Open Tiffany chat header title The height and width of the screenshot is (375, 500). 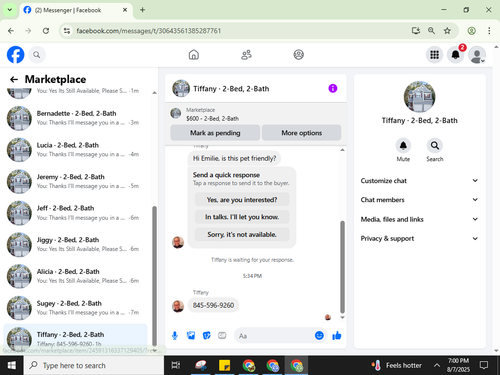[x=231, y=89]
